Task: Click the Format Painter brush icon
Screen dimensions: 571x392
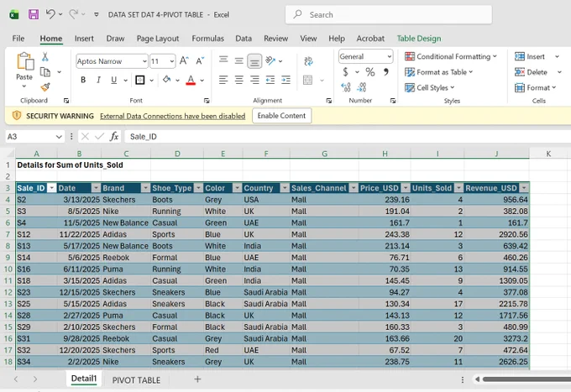Action: click(x=45, y=87)
